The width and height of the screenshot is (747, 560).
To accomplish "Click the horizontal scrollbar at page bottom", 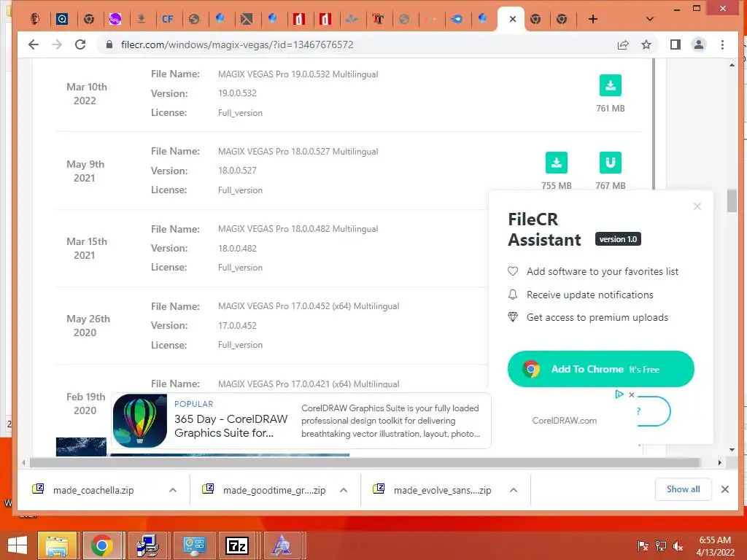I will pos(365,462).
